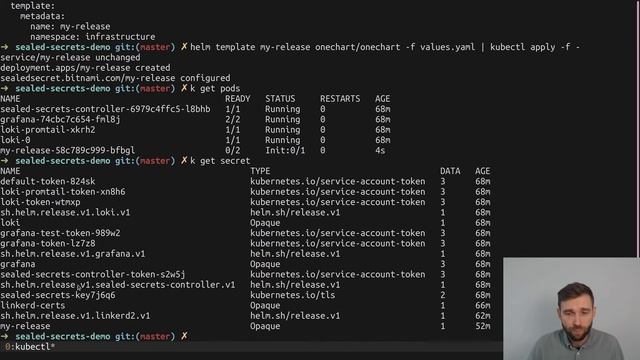
Task: Select the my-release Opaque secret name
Action: pos(25,326)
